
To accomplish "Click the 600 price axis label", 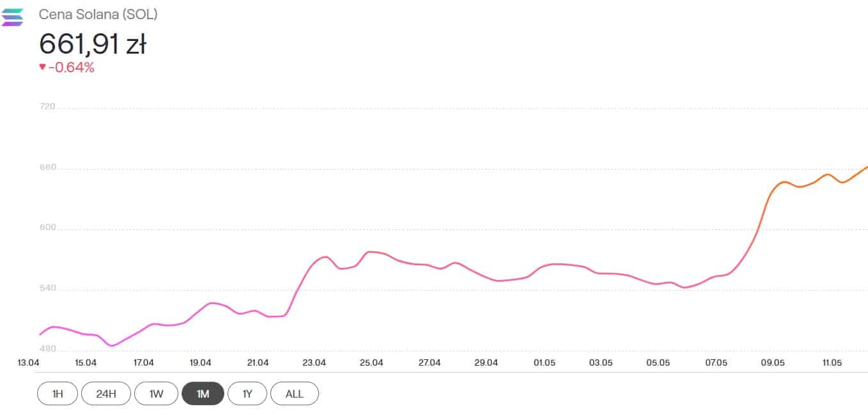I will [x=47, y=228].
